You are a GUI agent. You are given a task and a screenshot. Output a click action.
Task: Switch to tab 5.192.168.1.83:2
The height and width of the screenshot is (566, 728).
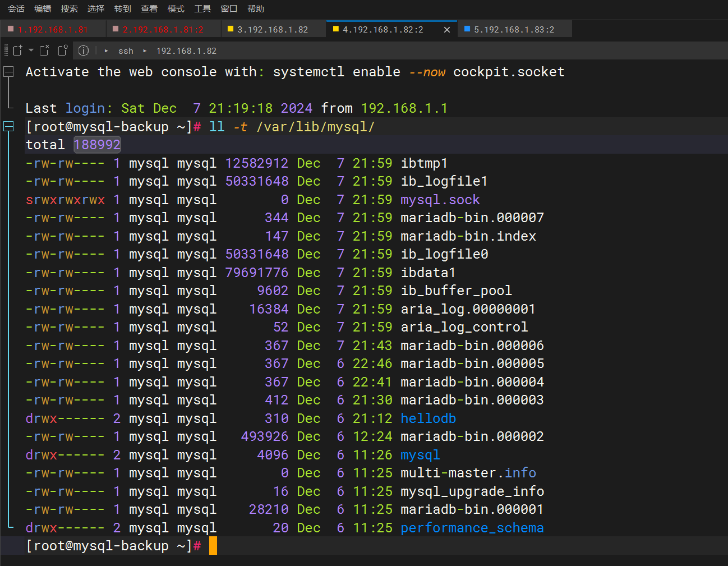pos(514,29)
